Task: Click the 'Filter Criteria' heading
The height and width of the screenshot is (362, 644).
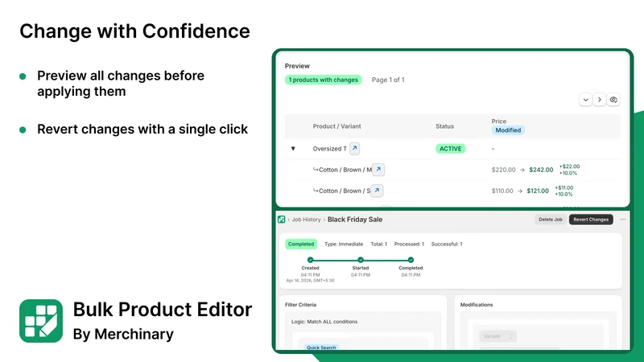Action: [x=300, y=305]
